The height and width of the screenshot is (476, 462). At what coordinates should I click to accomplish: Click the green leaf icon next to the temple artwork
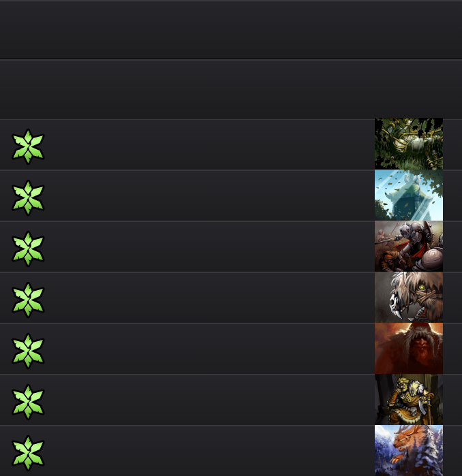pos(28,197)
